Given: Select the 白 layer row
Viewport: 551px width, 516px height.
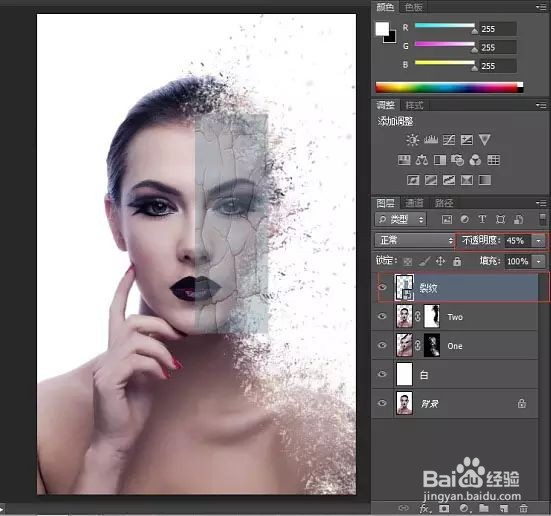Looking at the screenshot, I should (455, 374).
